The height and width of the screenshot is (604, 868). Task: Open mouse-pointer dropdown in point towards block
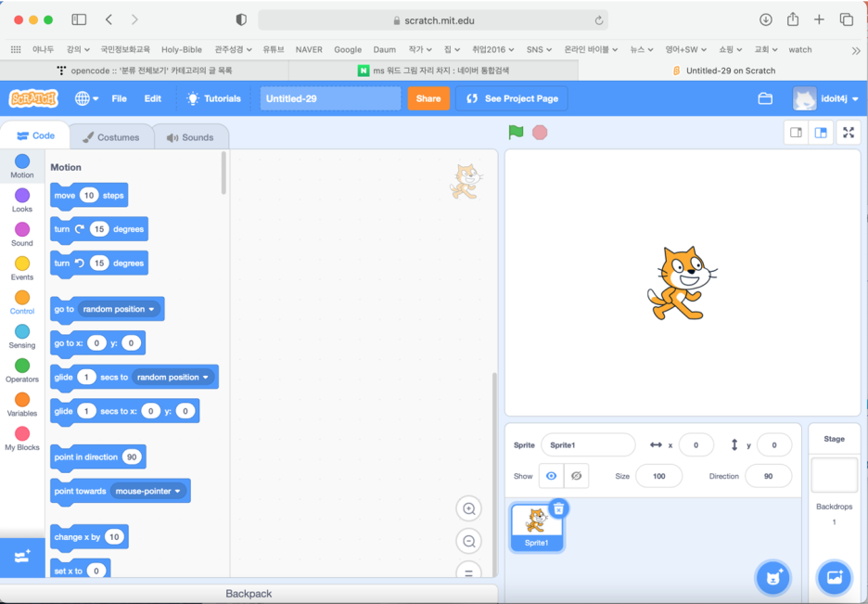pyautogui.click(x=147, y=491)
